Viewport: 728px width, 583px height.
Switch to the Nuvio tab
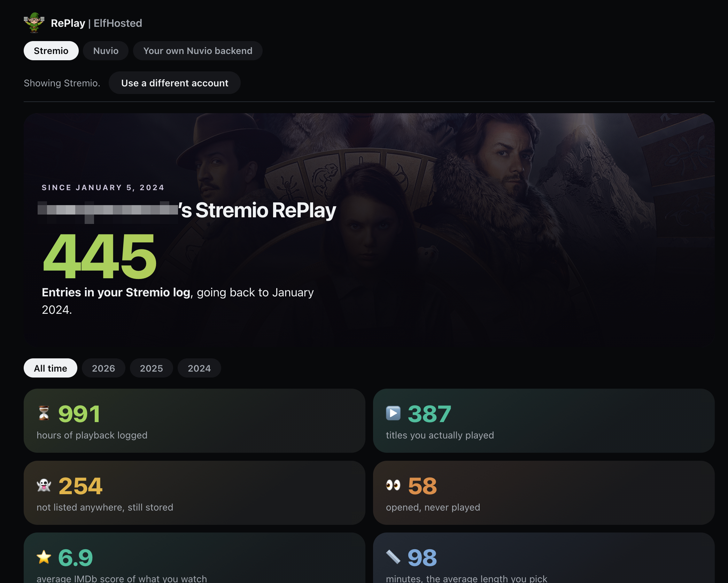106,51
